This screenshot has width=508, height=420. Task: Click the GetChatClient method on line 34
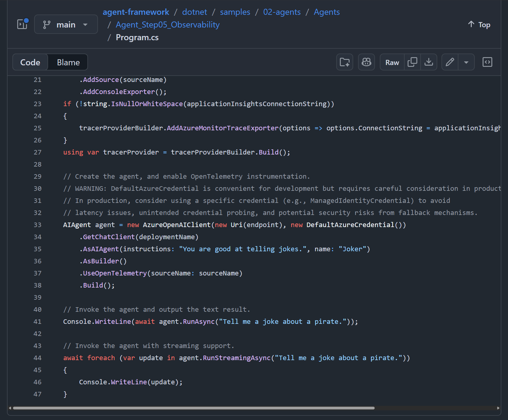(x=109, y=237)
